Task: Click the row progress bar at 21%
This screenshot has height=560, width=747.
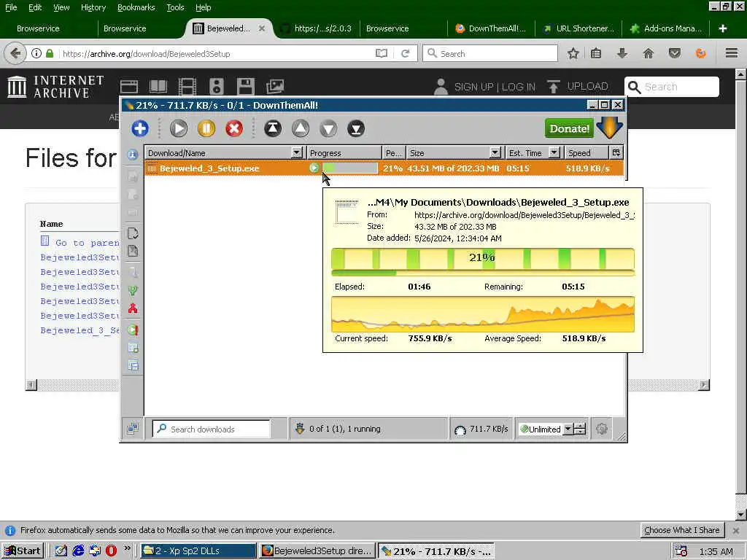Action: click(x=350, y=168)
